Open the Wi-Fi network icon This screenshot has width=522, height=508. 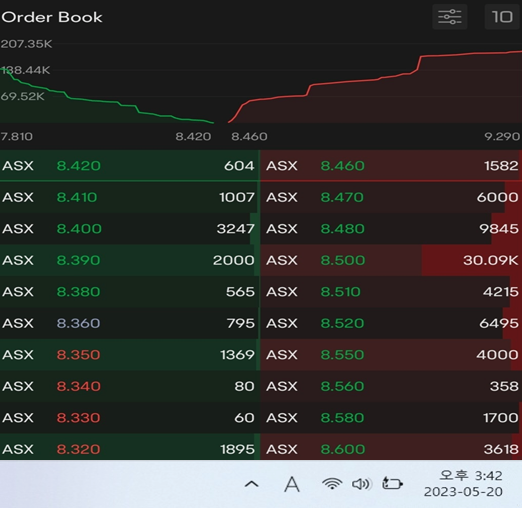tap(332, 484)
